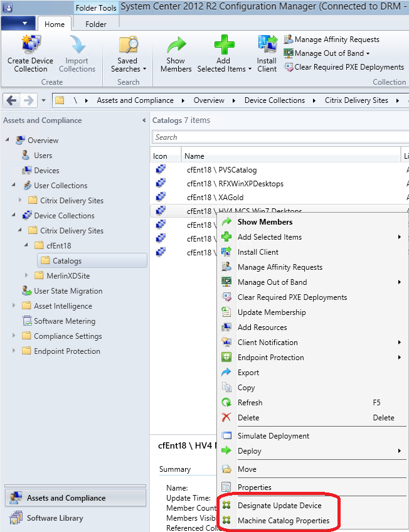The image size is (409, 532).
Task: Select Update Membership in context menu
Action: coord(272,312)
